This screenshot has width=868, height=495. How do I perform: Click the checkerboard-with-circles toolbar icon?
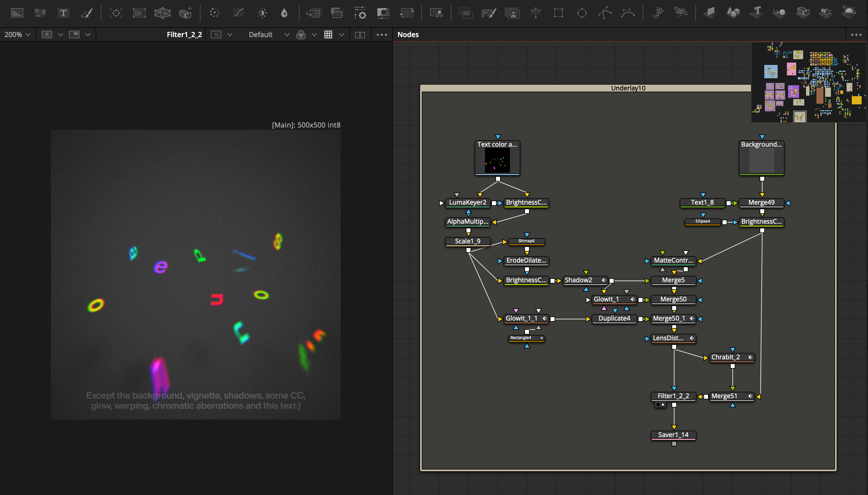pyautogui.click(x=436, y=13)
